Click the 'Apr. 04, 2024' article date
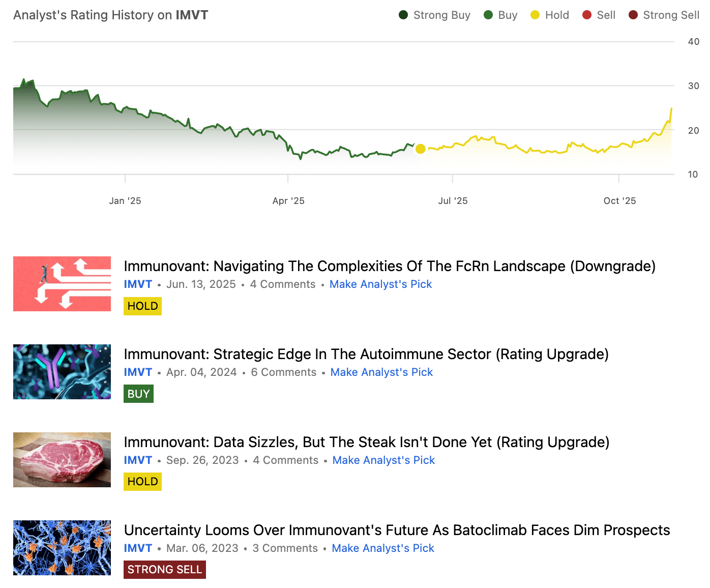This screenshot has width=710, height=588. [201, 372]
